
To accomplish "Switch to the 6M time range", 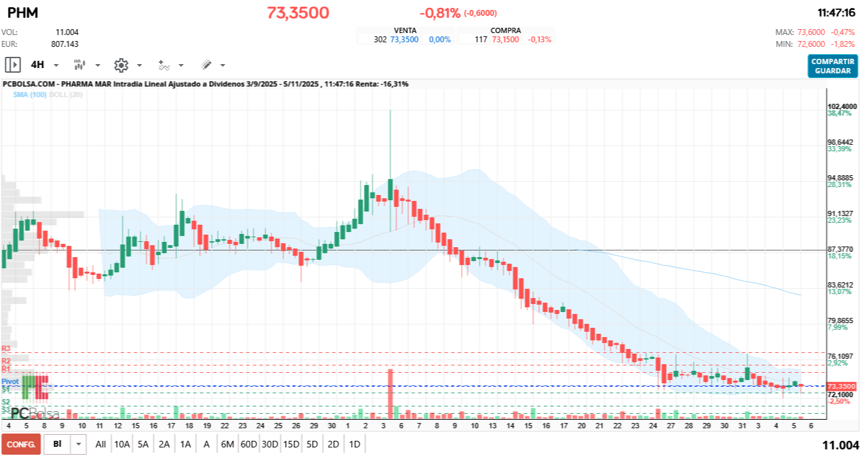I will 227,444.
